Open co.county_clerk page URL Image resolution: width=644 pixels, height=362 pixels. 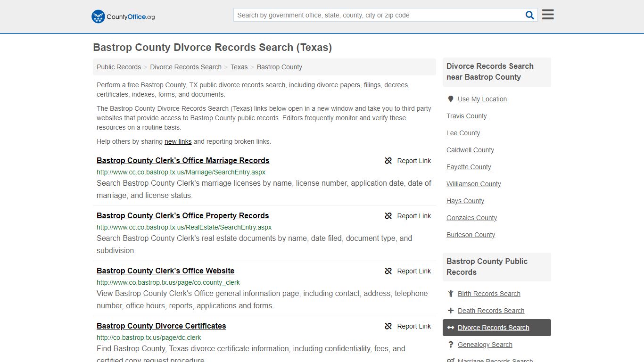click(x=168, y=282)
